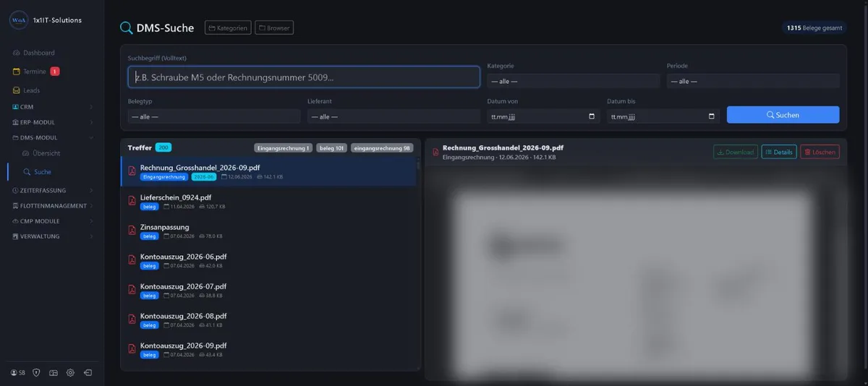868x386 pixels.
Task: Click the Treffer 200 count badge
Action: (163, 147)
